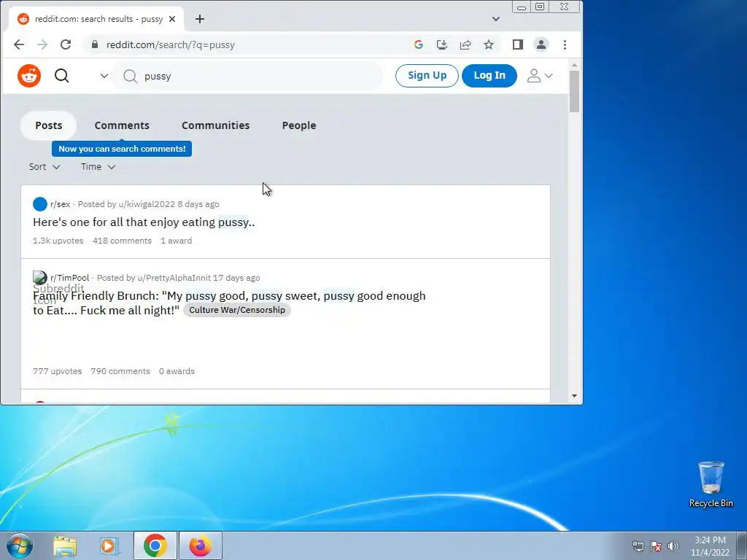Click '1.3k upvotes' text
747x560 pixels.
pos(58,241)
